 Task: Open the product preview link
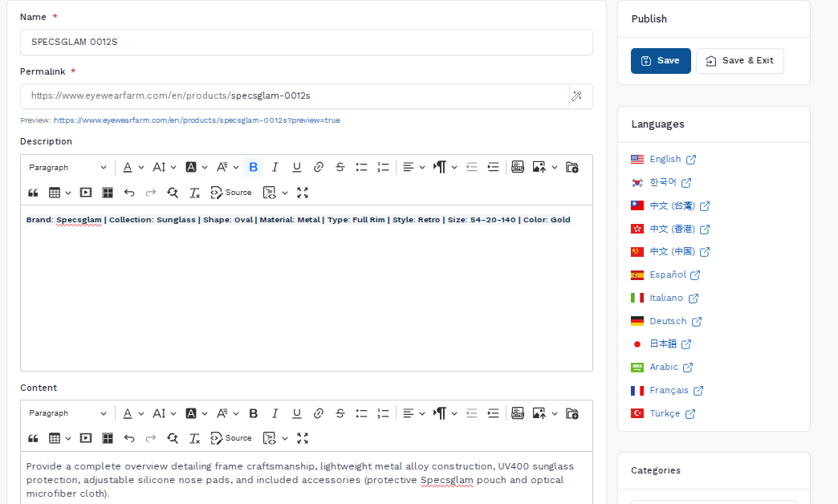pyautogui.click(x=197, y=120)
